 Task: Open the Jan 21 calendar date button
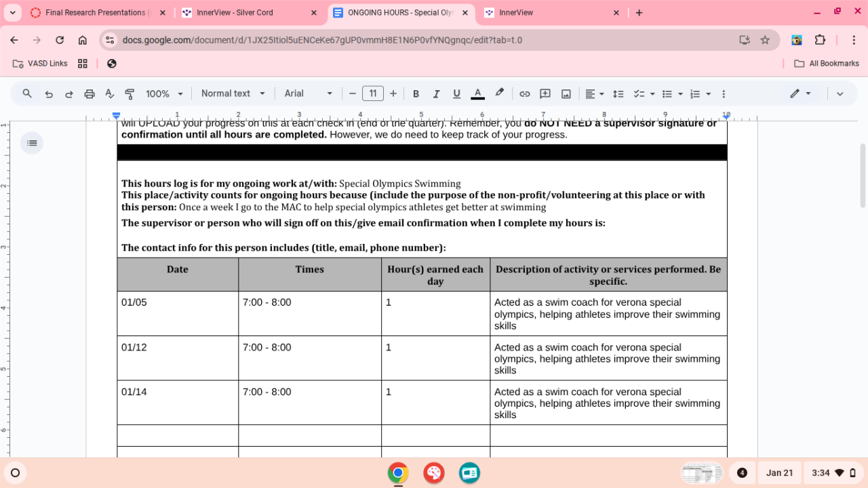779,473
